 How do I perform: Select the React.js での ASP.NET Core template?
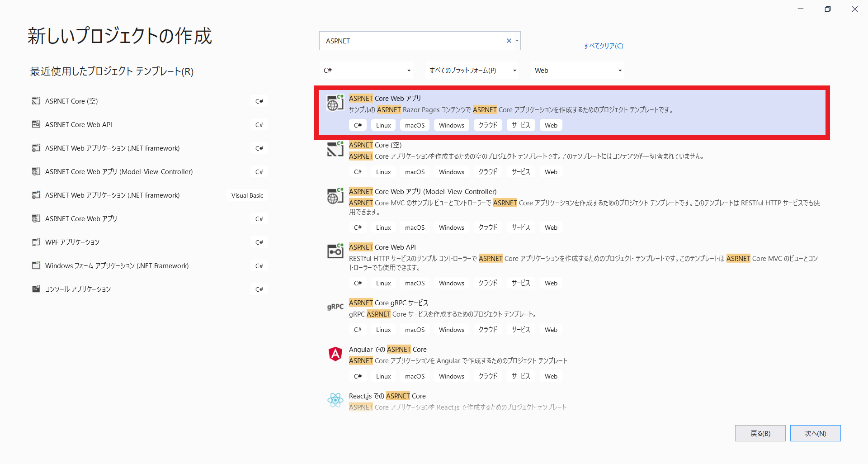pyautogui.click(x=387, y=396)
